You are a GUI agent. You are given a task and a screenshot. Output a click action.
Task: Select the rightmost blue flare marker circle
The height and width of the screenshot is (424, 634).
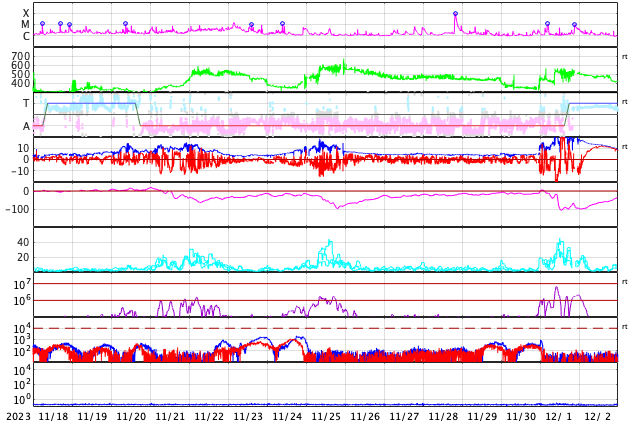point(574,24)
